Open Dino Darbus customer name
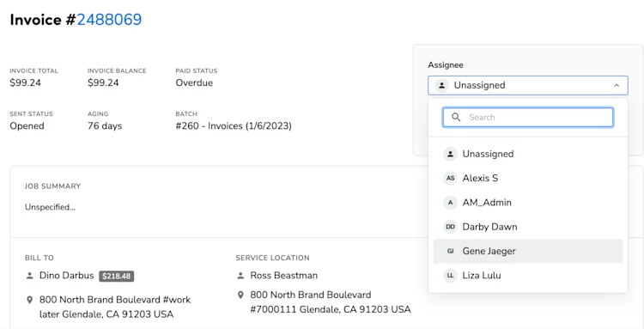644x329 pixels. (x=66, y=276)
